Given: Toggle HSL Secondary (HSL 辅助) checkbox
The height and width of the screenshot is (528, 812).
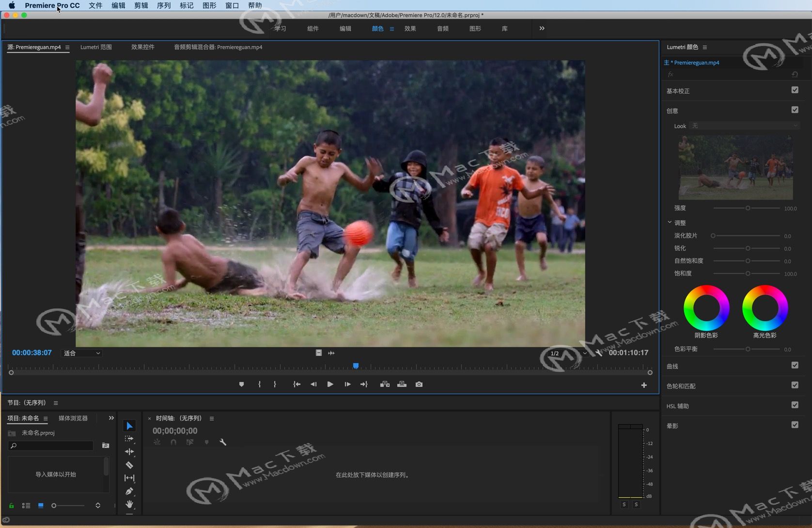Looking at the screenshot, I should [x=795, y=405].
